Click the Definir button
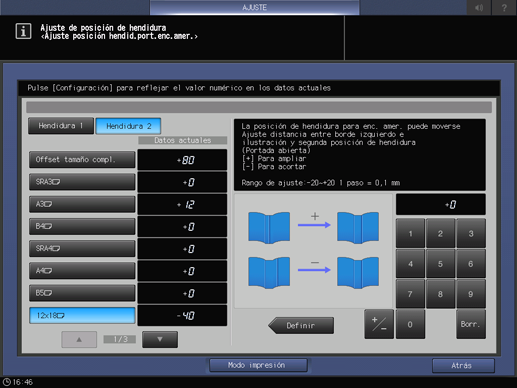This screenshot has height=388, width=517. [x=301, y=325]
